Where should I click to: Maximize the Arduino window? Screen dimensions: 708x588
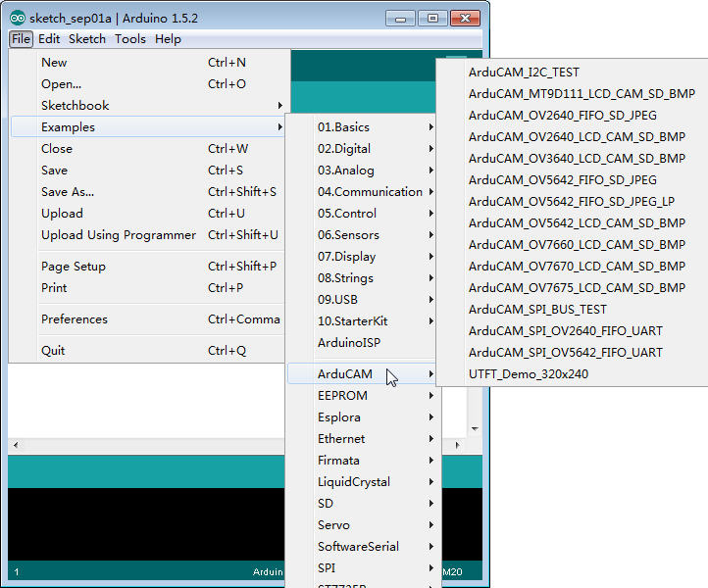coord(432,18)
